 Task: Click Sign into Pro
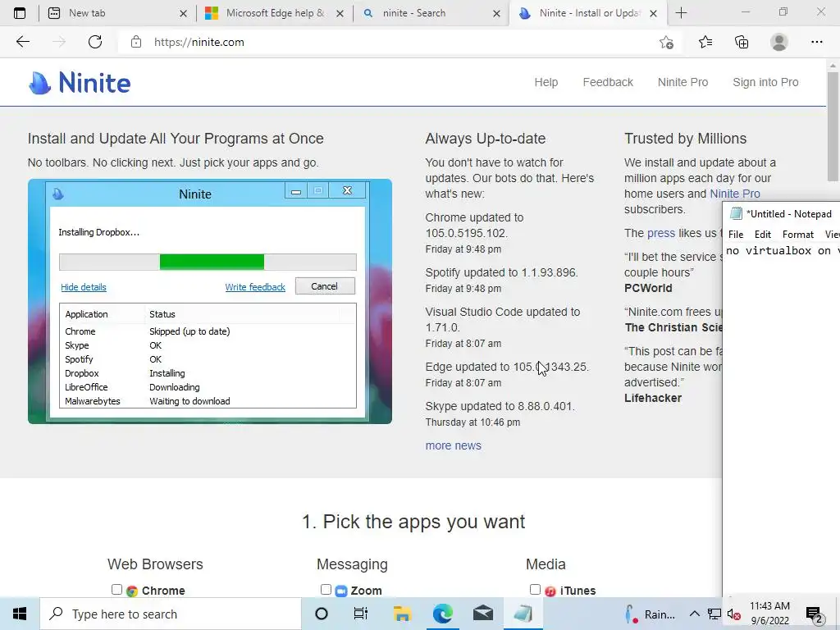(x=765, y=82)
